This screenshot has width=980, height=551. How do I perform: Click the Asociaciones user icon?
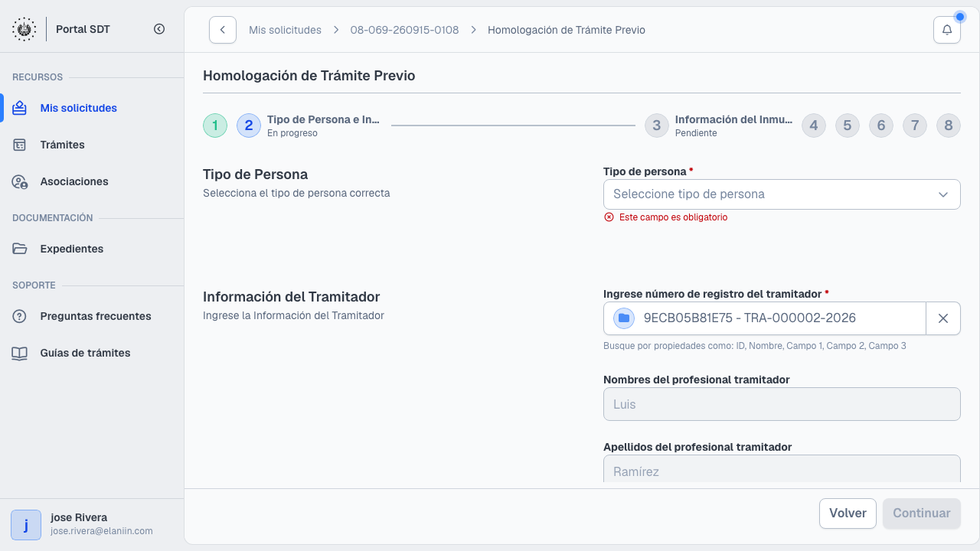click(20, 181)
